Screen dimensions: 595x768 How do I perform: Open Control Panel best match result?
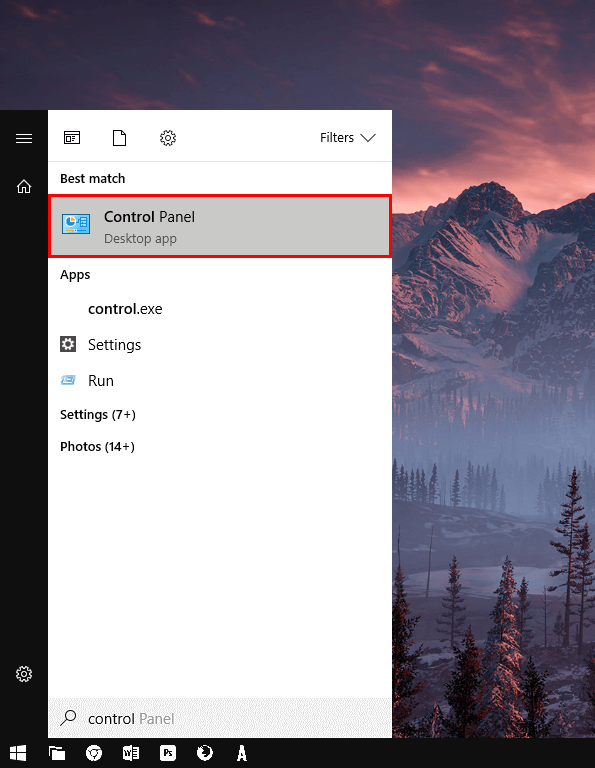pos(220,226)
